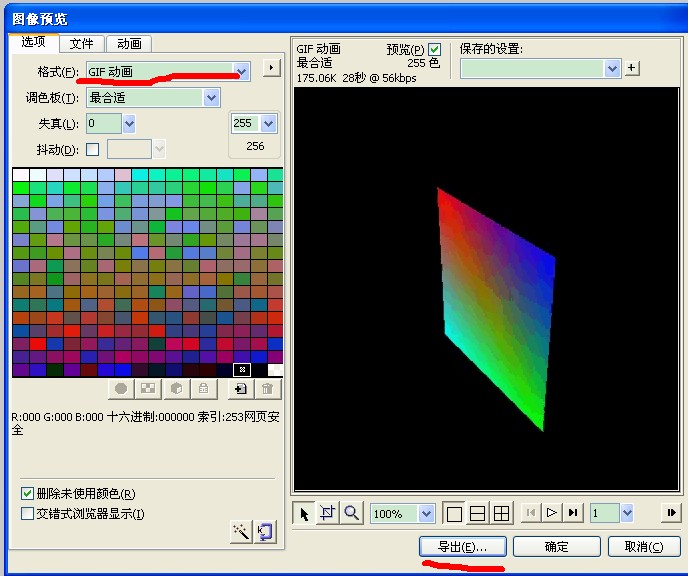Open the 保存的设置 saved settings dropdown
The width and height of the screenshot is (688, 576).
pos(613,69)
